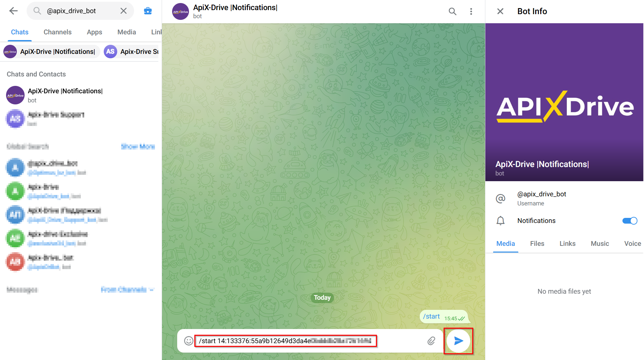Open the Links tab in Bot Info
Image resolution: width=644 pixels, height=360 pixels.
(x=567, y=243)
